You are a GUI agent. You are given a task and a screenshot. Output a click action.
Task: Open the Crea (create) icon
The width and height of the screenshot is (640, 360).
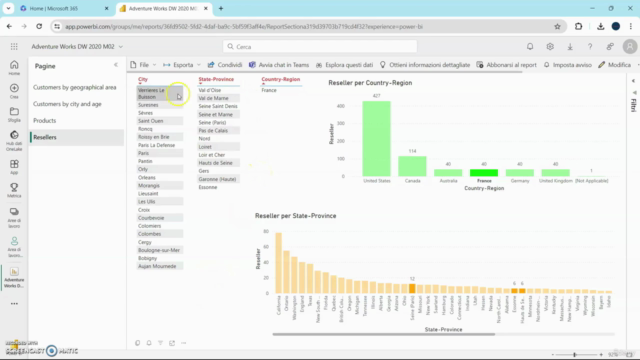click(x=14, y=91)
